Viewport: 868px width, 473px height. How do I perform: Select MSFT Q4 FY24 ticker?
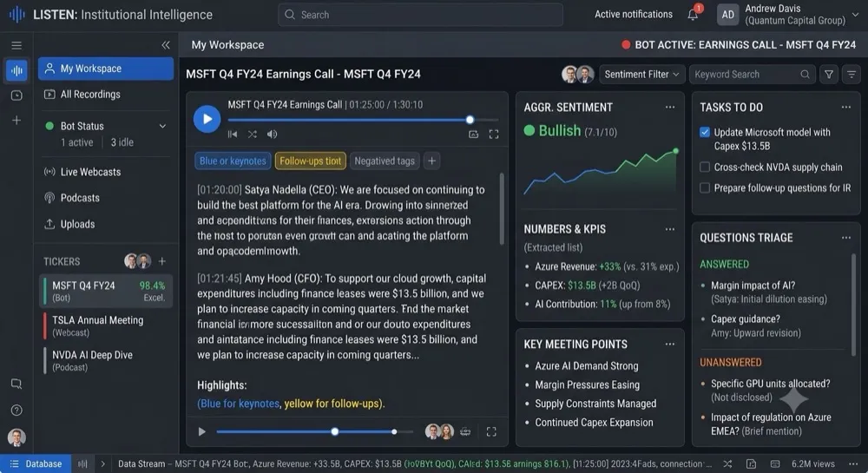[106, 291]
